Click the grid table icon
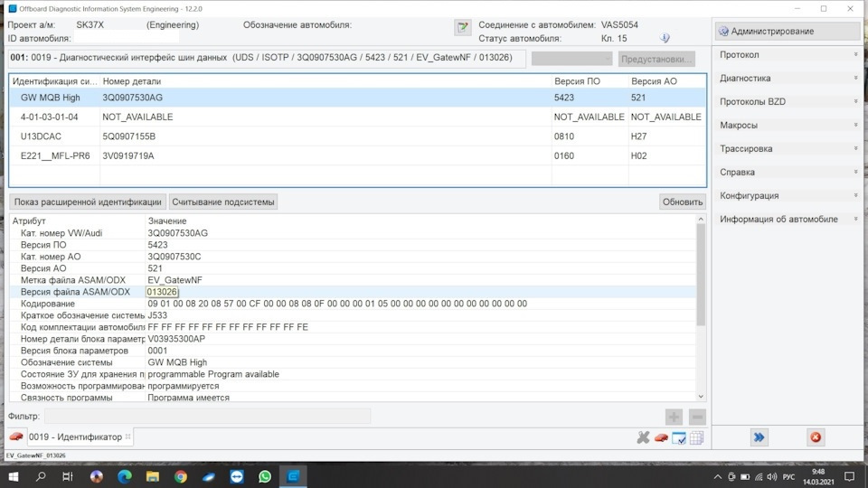Viewport: 868px width, 488px height. click(x=696, y=437)
